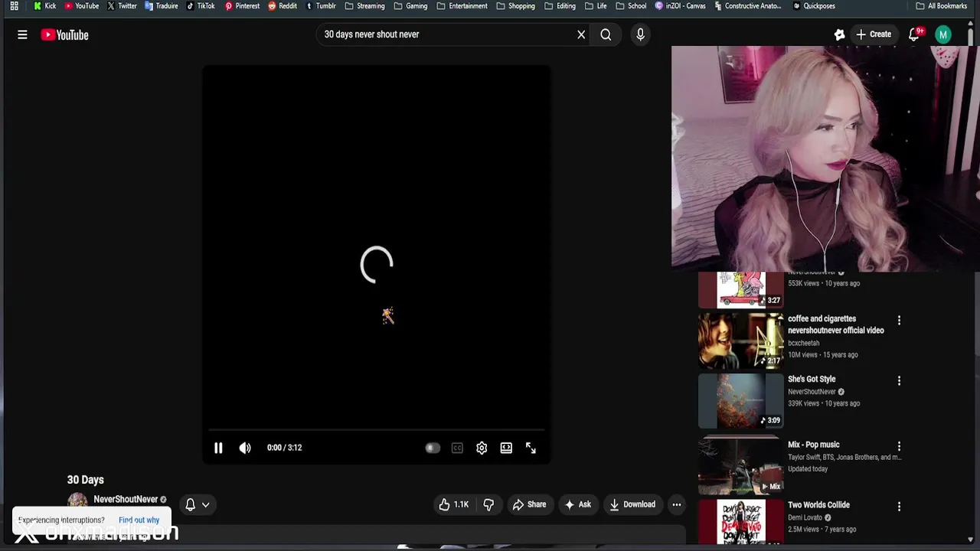Start voice search with microphone
The image size is (980, 551).
coord(641,34)
